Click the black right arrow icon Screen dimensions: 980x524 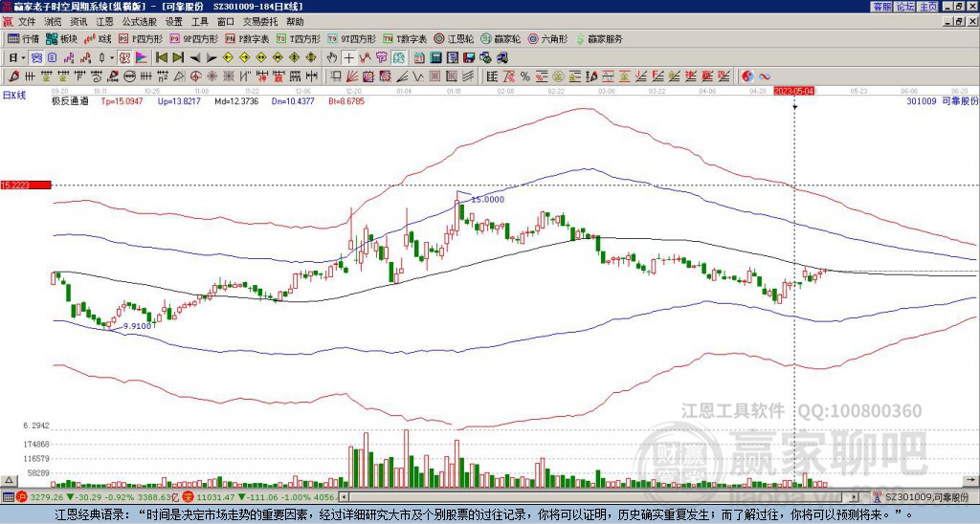pos(212,58)
